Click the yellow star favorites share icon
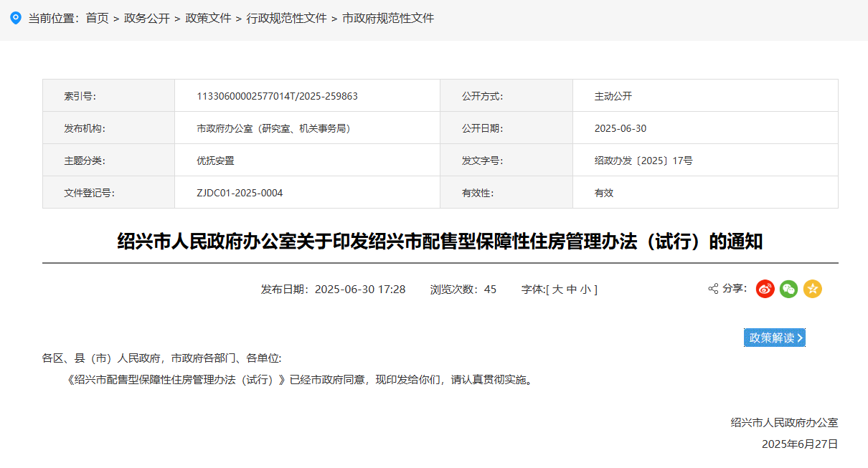Image resolution: width=868 pixels, height=468 pixels. point(813,289)
